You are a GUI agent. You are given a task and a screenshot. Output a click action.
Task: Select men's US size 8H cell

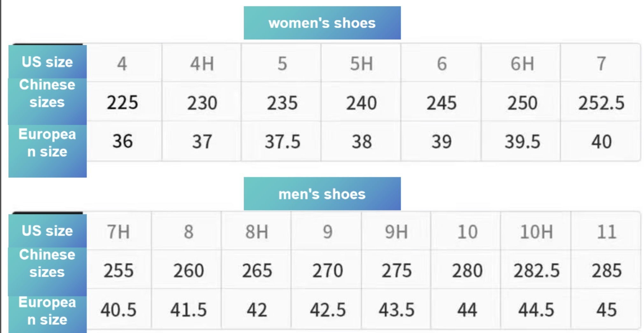(x=257, y=231)
